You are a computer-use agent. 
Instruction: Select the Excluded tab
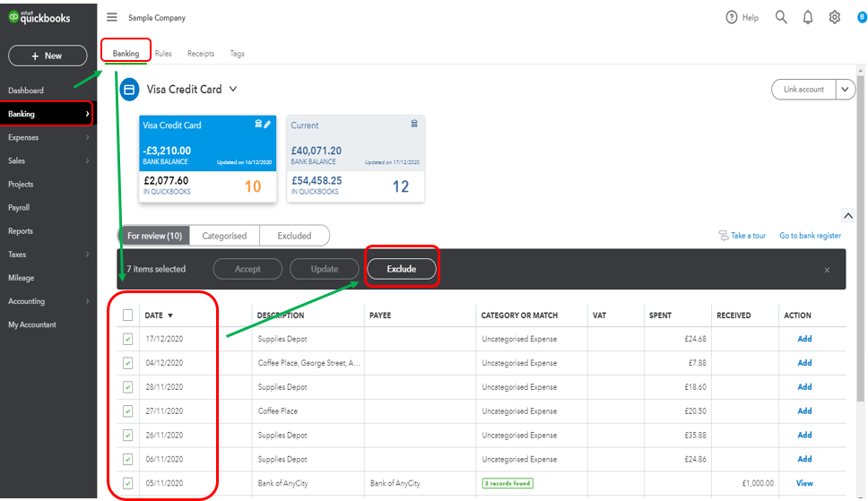[294, 236]
